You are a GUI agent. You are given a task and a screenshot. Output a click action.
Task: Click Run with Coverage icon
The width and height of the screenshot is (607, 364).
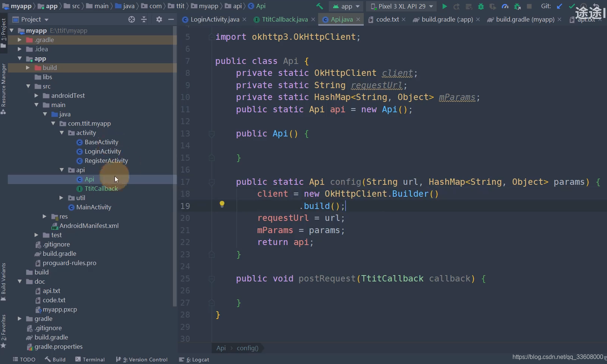click(x=493, y=6)
